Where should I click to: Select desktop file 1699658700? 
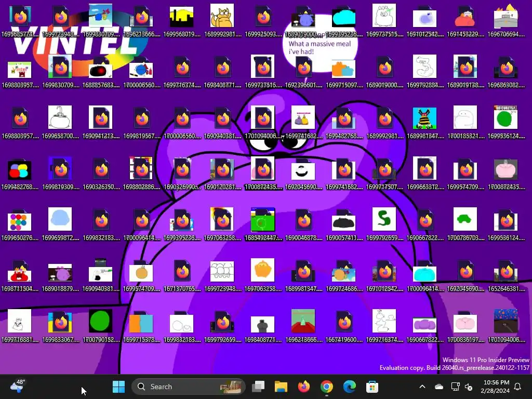tap(60, 122)
